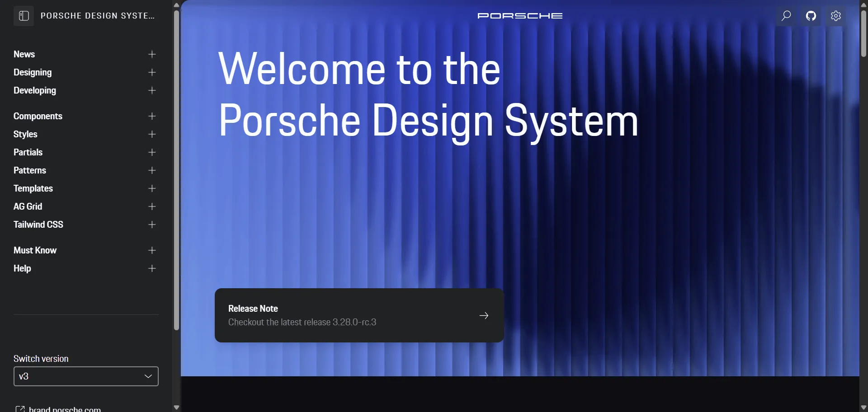This screenshot has width=868, height=412.
Task: Open settings with the gear icon
Action: 836,16
